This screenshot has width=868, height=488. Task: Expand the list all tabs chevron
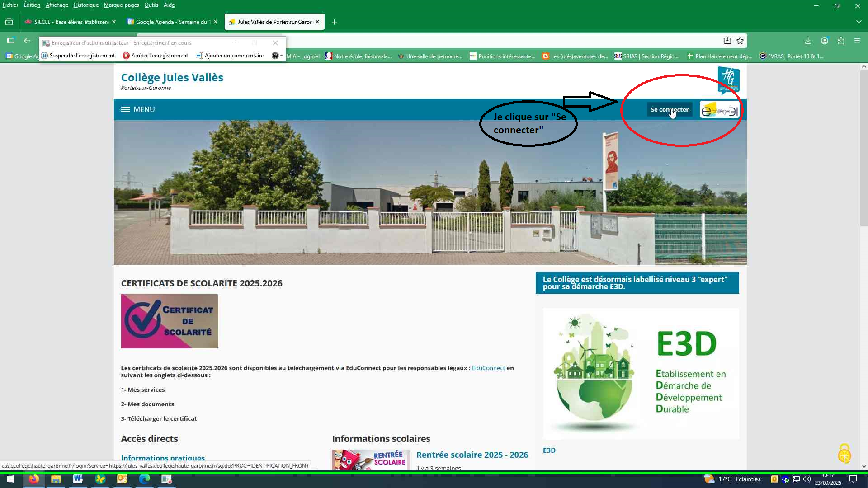tap(859, 22)
